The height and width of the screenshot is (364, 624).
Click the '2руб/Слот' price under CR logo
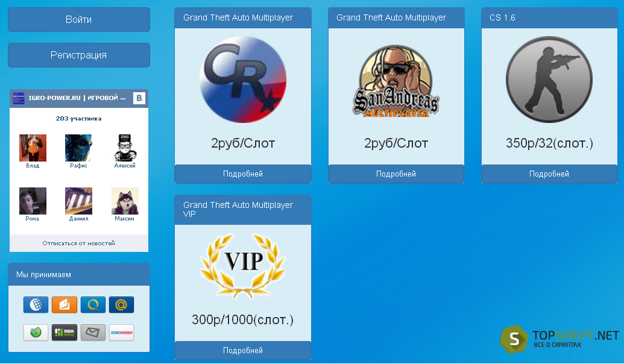(243, 143)
